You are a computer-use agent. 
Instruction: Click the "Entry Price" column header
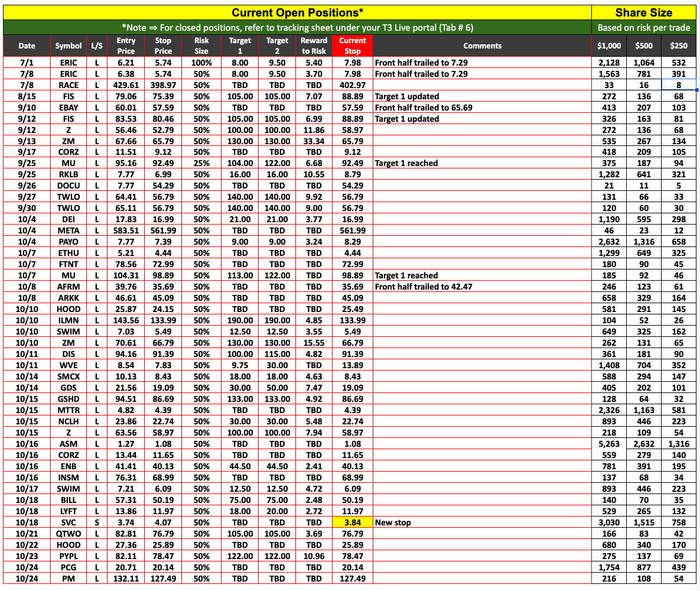click(126, 46)
